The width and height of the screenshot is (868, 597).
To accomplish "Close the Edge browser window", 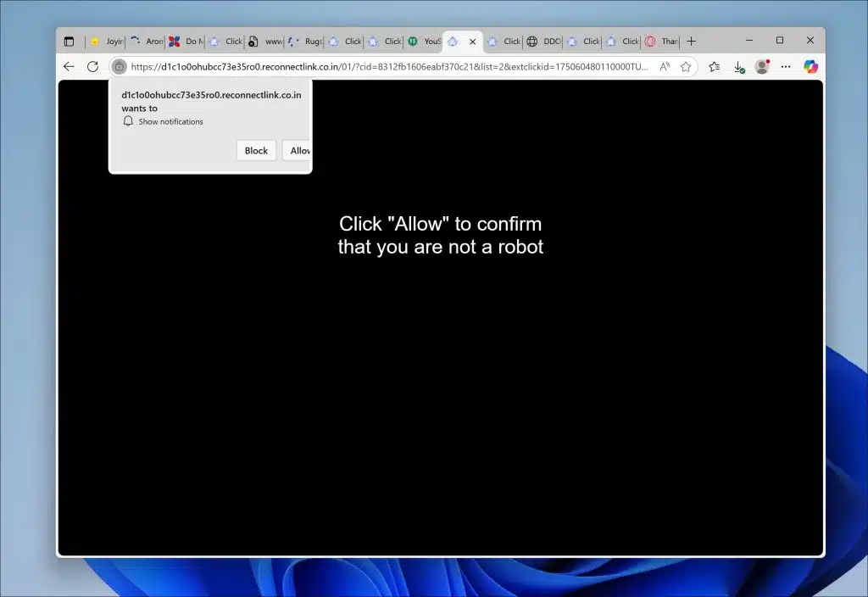I will (810, 41).
